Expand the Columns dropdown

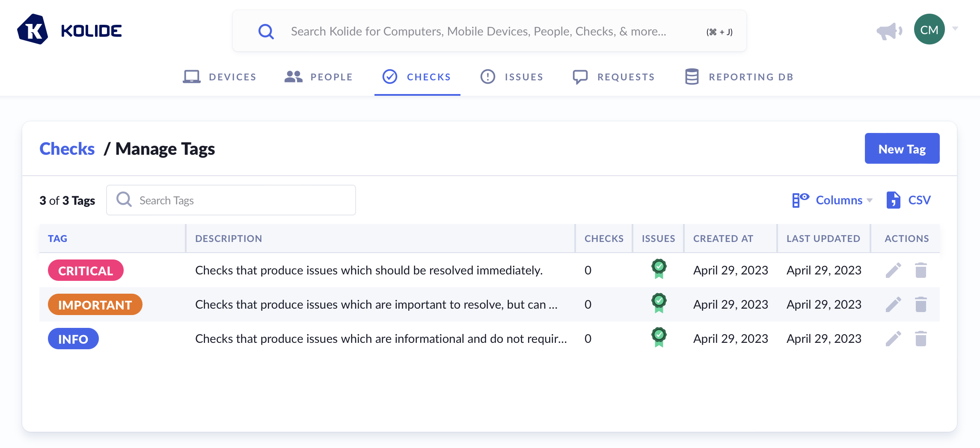pos(832,200)
